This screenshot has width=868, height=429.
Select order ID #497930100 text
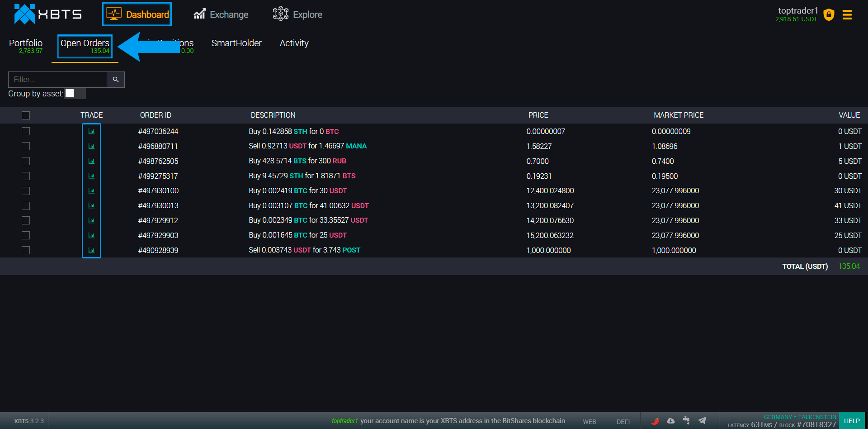click(158, 191)
